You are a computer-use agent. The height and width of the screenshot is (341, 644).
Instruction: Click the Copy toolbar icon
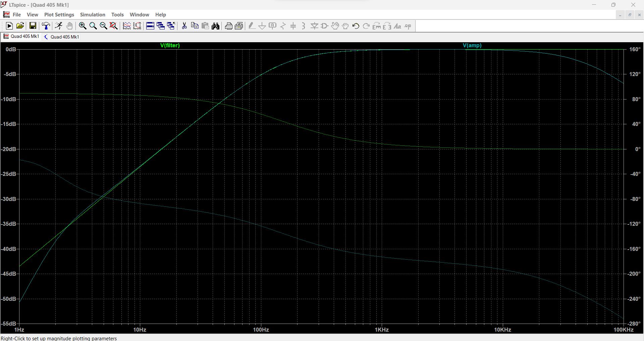pyautogui.click(x=195, y=26)
